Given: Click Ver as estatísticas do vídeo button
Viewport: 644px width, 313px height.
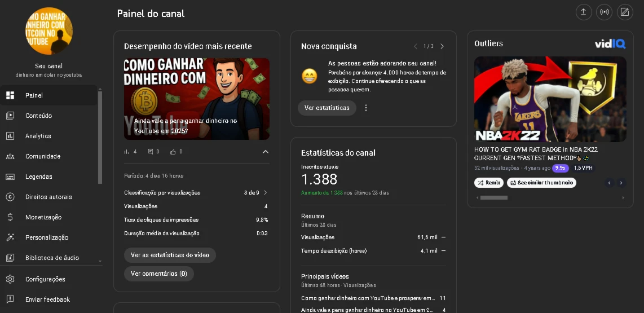Looking at the screenshot, I should (x=170, y=255).
